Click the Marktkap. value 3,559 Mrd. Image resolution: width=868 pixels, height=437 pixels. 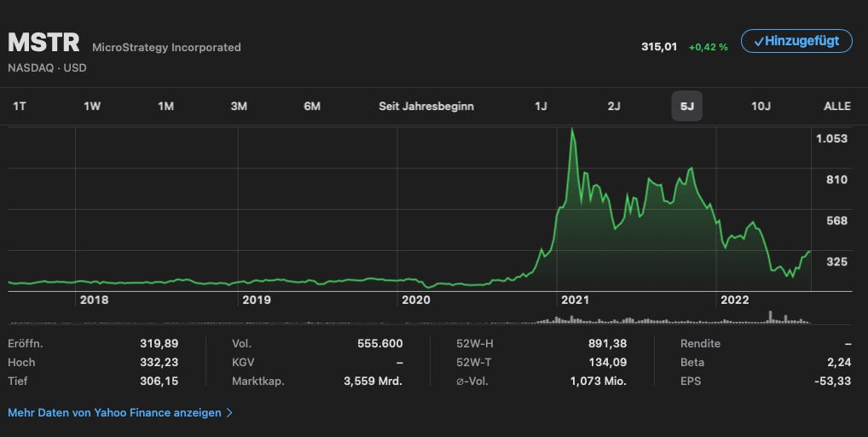tap(373, 381)
